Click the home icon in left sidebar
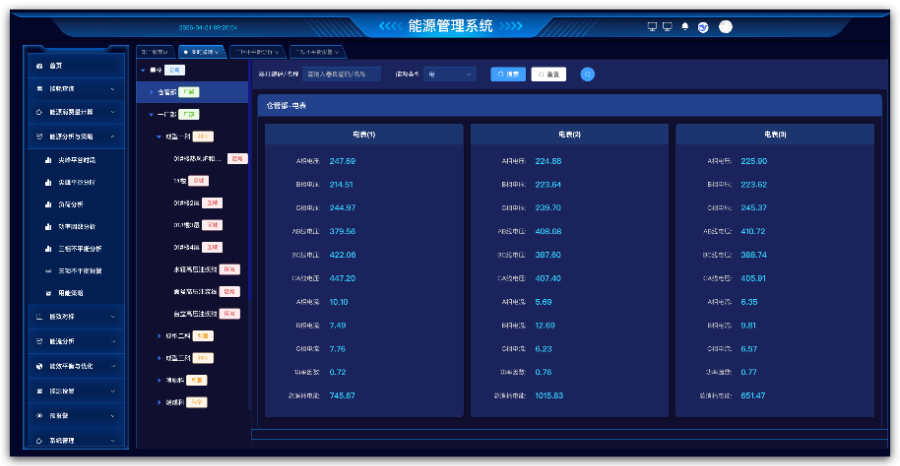 38,66
